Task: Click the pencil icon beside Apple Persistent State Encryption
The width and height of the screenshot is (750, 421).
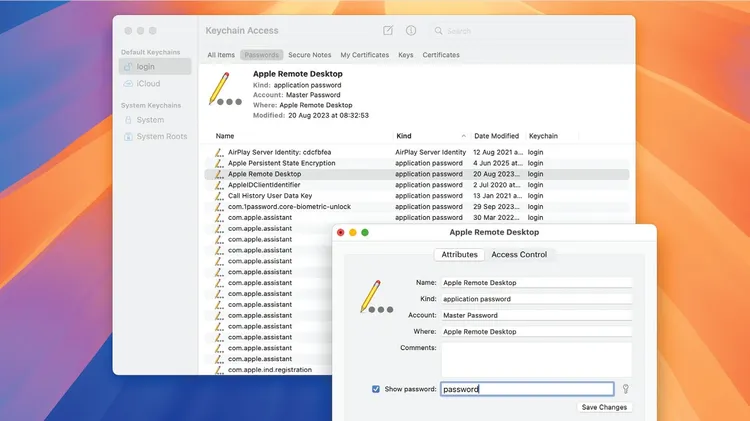Action: [219, 163]
